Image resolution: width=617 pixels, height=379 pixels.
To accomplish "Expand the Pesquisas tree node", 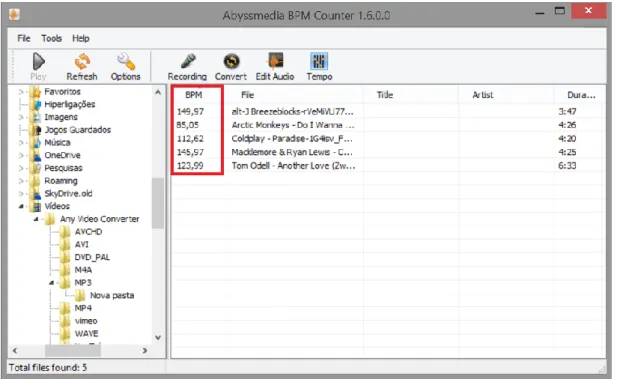I will (x=21, y=168).
